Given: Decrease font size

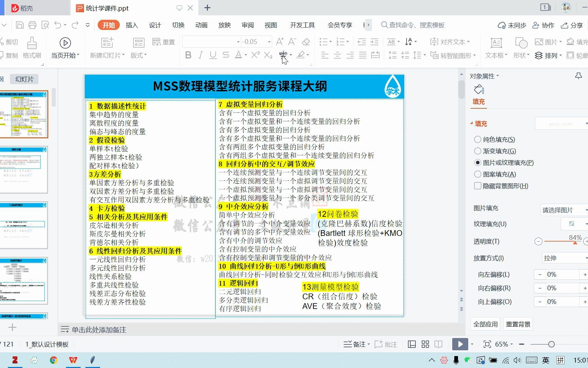Looking at the screenshot, I should (x=292, y=42).
